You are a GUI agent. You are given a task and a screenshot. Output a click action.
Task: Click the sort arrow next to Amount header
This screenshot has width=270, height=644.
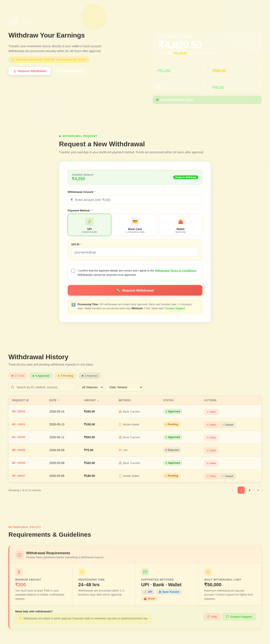(98, 401)
